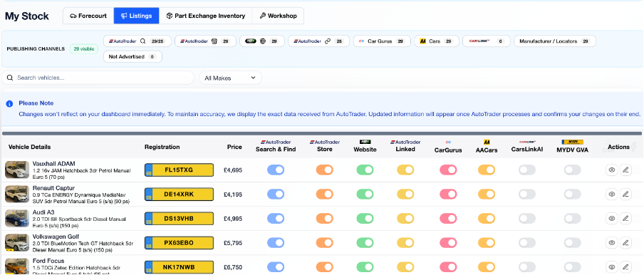Image resolution: width=644 pixels, height=275 pixels.
Task: Toggle MYDV GVA for Audi A3
Action: coord(573,218)
